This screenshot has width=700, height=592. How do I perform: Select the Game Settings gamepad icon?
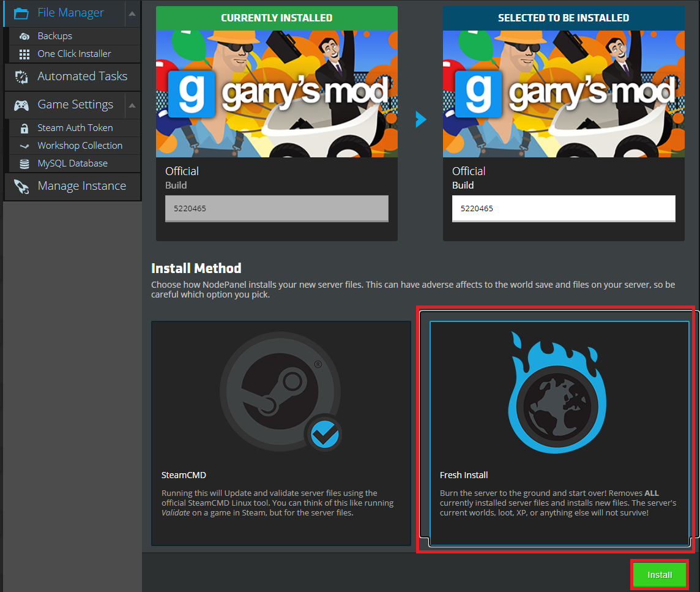[x=21, y=104]
